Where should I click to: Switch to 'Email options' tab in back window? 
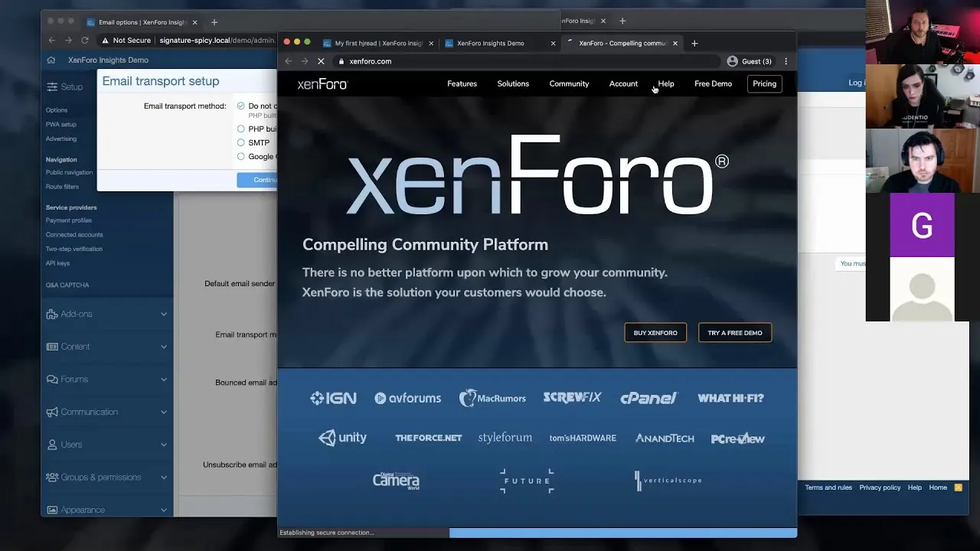142,22
